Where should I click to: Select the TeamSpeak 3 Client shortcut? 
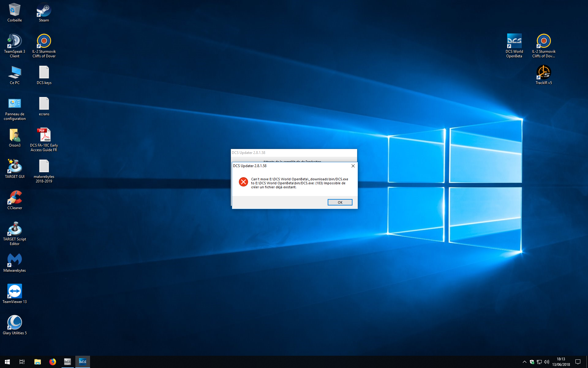tap(15, 46)
